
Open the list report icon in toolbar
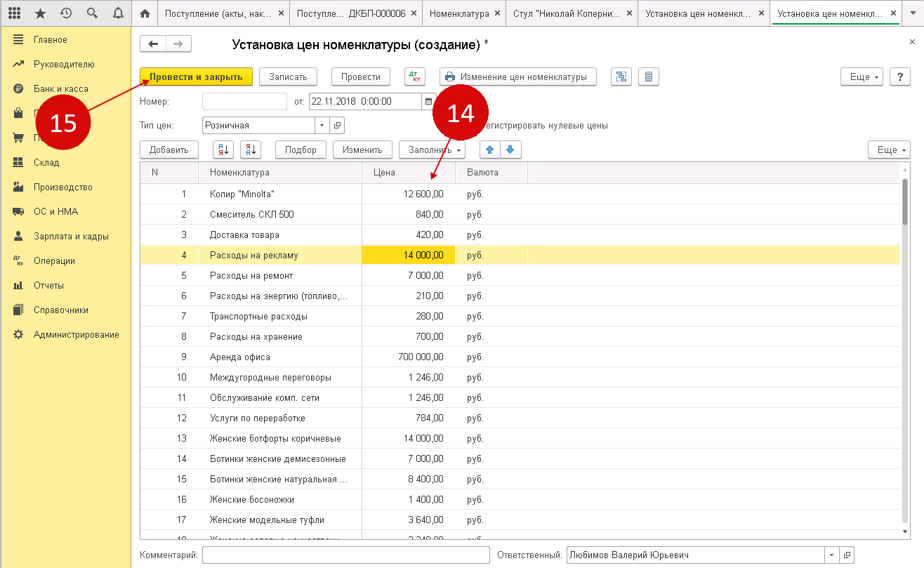[648, 77]
